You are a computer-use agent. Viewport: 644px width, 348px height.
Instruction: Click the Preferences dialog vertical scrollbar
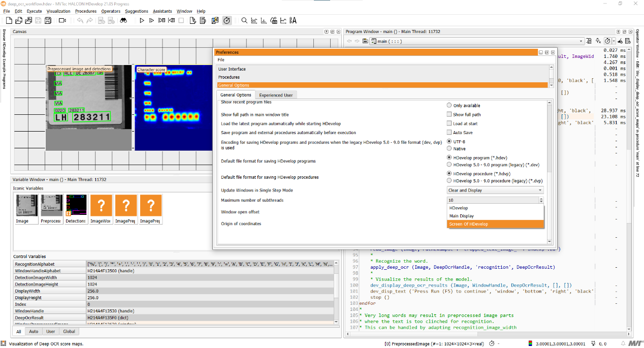point(549,172)
